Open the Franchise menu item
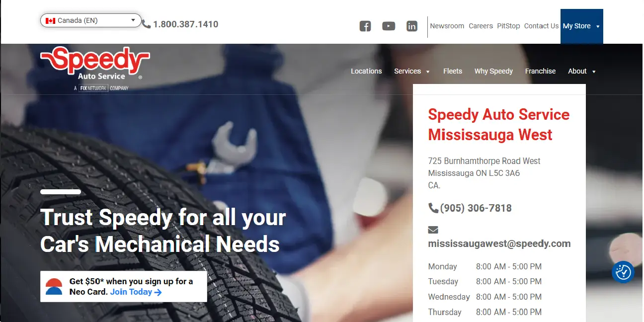The width and height of the screenshot is (644, 322). coord(540,71)
